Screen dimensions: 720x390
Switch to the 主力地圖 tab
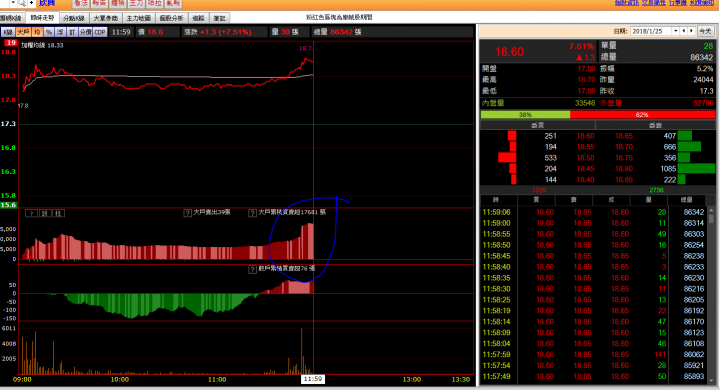pos(139,18)
